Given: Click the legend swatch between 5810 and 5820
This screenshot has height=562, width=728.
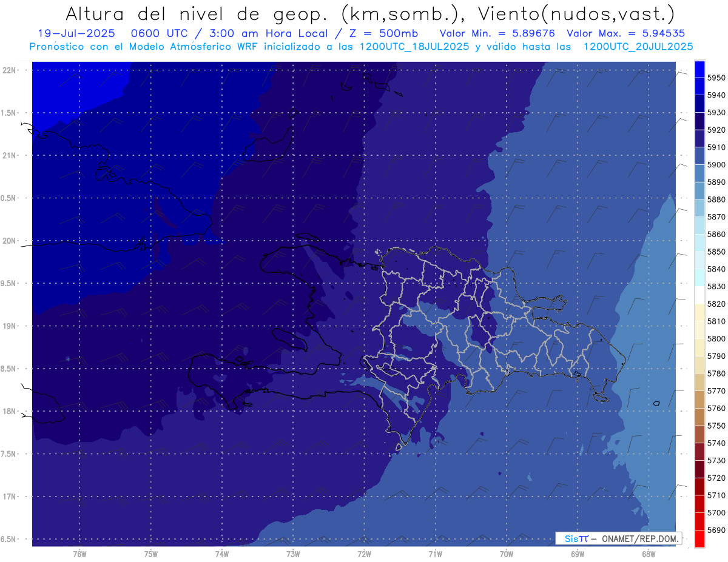Looking at the screenshot, I should 699,312.
